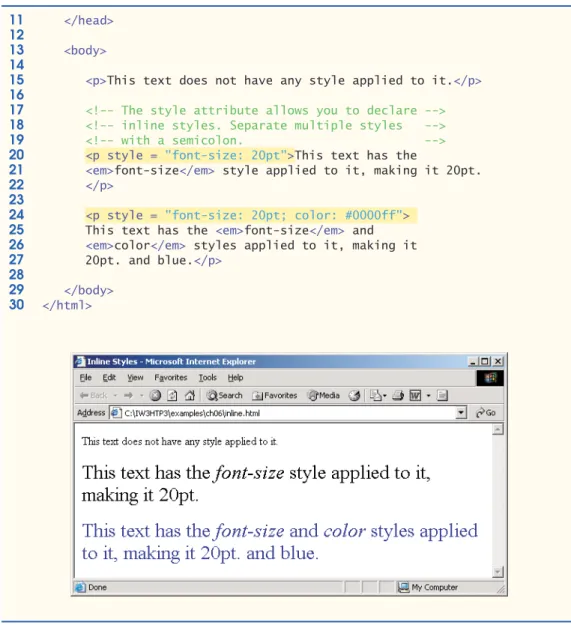Click the Discuss icon at toolbar end
Image resolution: width=571 pixels, height=625 pixels.
[442, 395]
